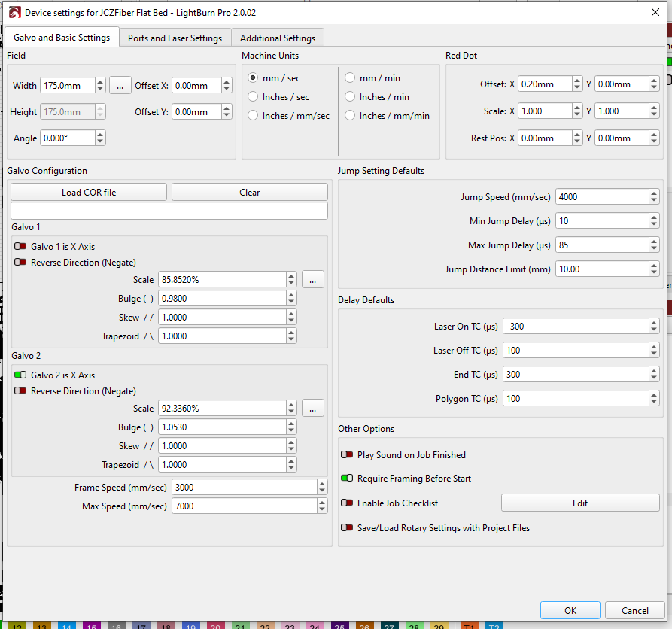Image resolution: width=672 pixels, height=629 pixels.
Task: Toggle Require Framing Before Start
Action: tap(347, 479)
